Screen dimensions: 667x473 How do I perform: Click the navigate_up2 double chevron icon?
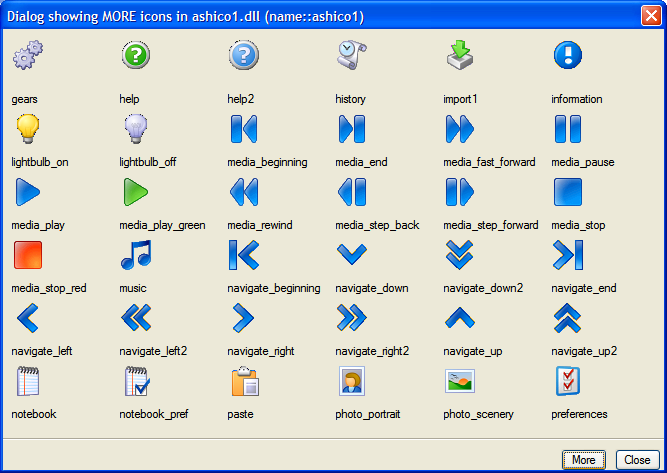click(568, 318)
